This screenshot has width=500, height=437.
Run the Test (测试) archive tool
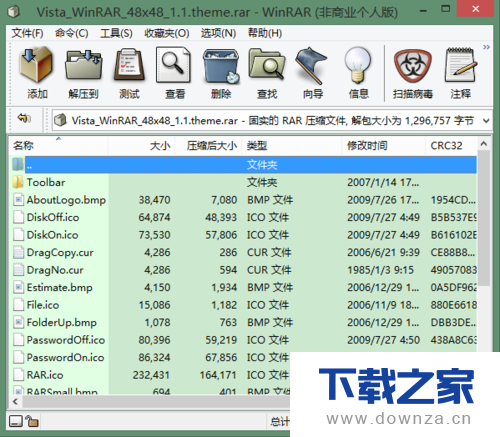tap(129, 65)
